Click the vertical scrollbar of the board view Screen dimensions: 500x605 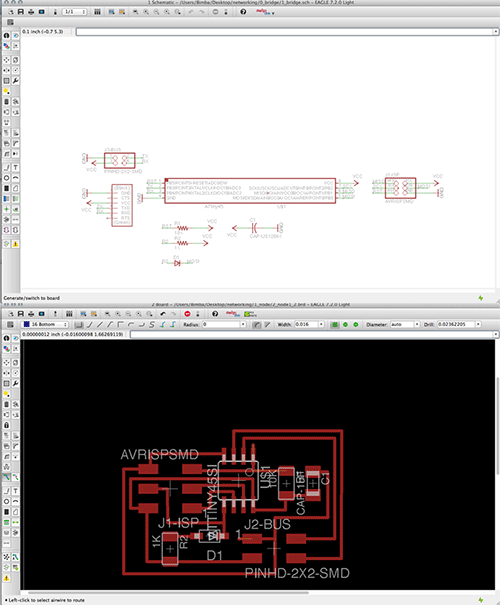pyautogui.click(x=497, y=426)
